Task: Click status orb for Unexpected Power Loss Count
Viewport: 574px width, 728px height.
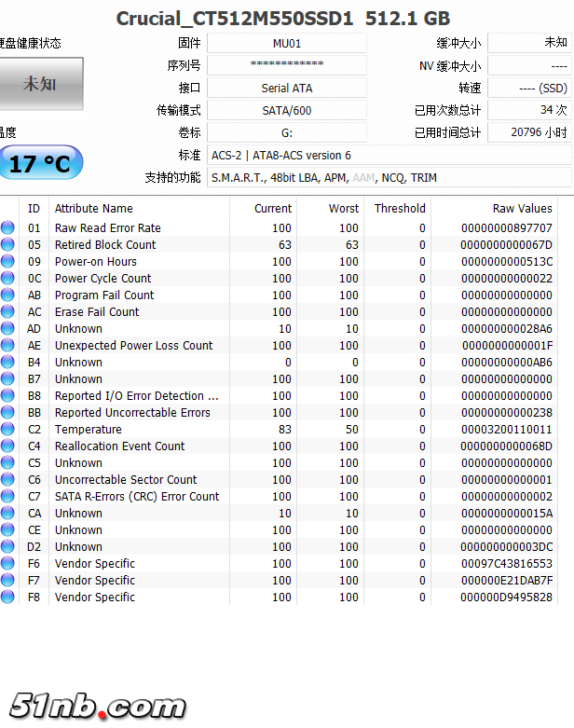Action: (8, 346)
